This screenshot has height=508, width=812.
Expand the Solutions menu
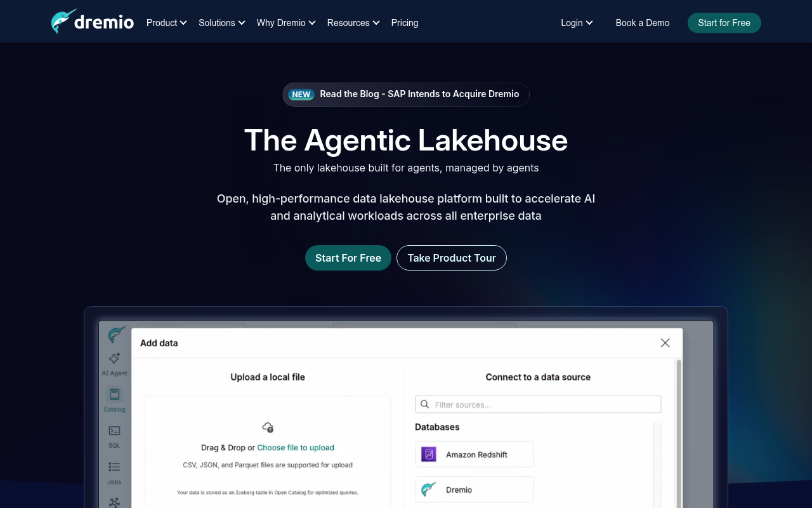(221, 23)
